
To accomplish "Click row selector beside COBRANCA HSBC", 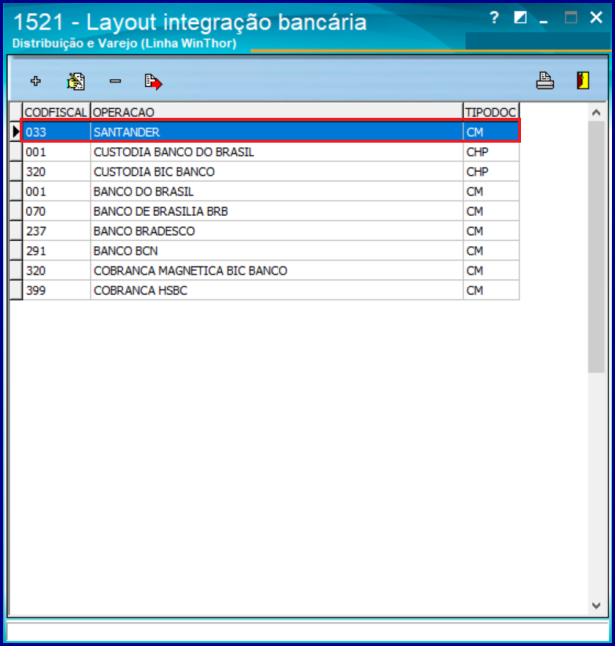I will [x=16, y=290].
